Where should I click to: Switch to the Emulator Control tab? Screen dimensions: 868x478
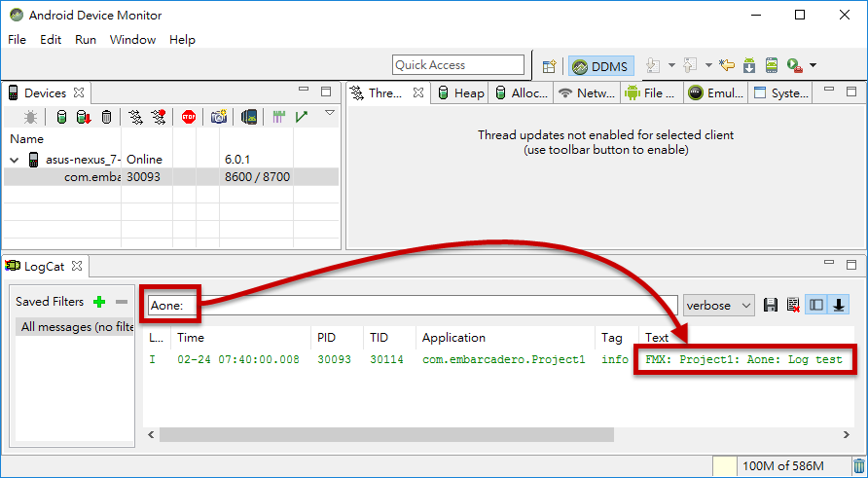[x=716, y=93]
